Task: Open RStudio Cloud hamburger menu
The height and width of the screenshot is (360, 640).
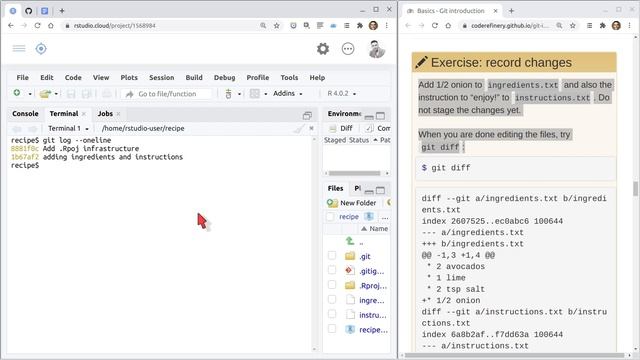Action: coord(19,49)
